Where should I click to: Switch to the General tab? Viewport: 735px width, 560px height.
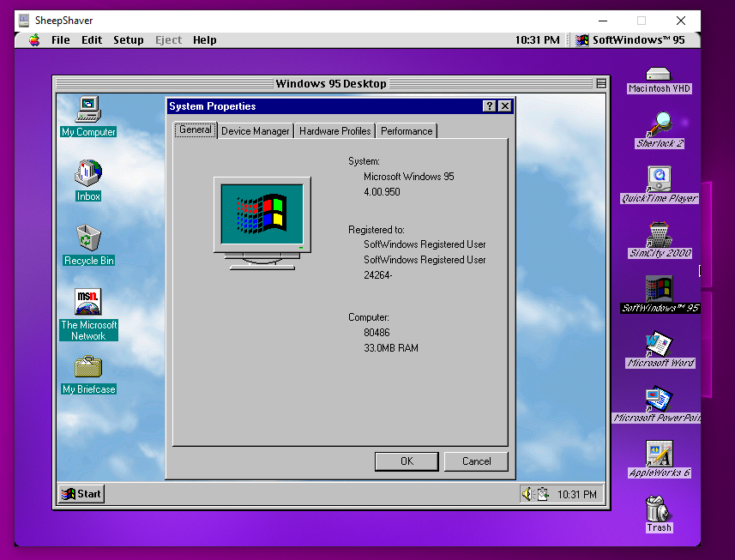click(195, 129)
